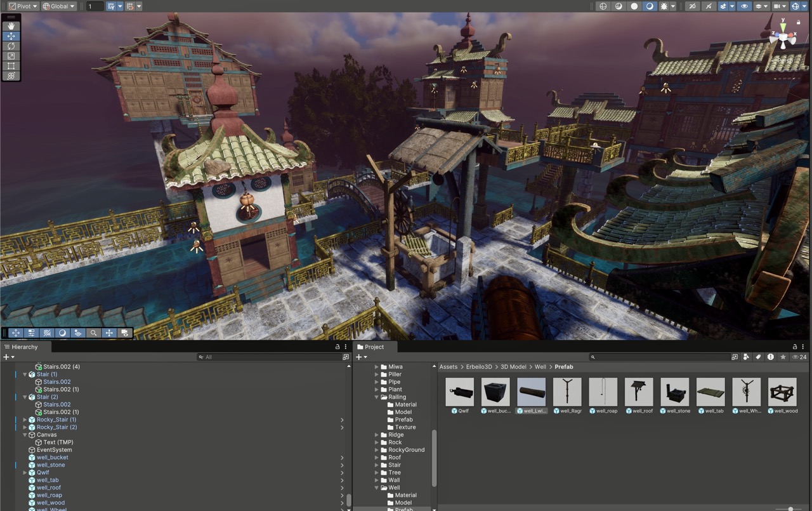
Task: Open Hierarchy scene search picker icon
Action: (346, 357)
